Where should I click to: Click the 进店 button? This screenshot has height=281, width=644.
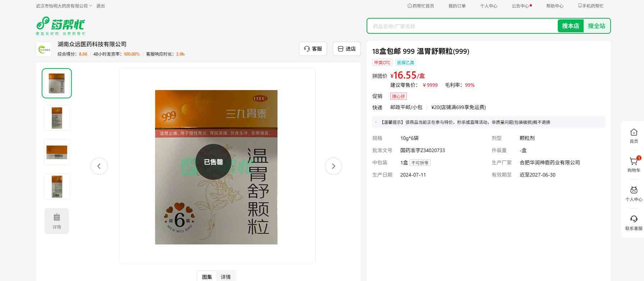[x=346, y=49]
